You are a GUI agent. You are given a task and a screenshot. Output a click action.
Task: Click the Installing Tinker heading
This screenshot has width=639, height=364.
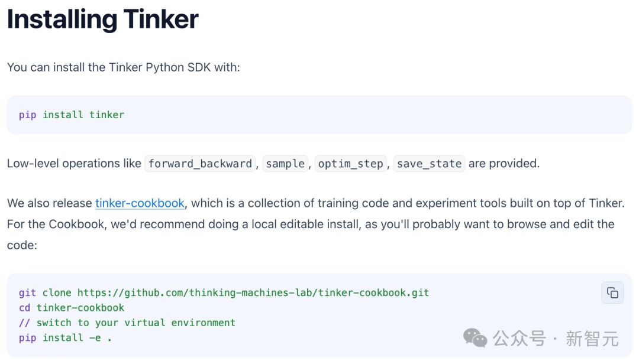(x=102, y=19)
